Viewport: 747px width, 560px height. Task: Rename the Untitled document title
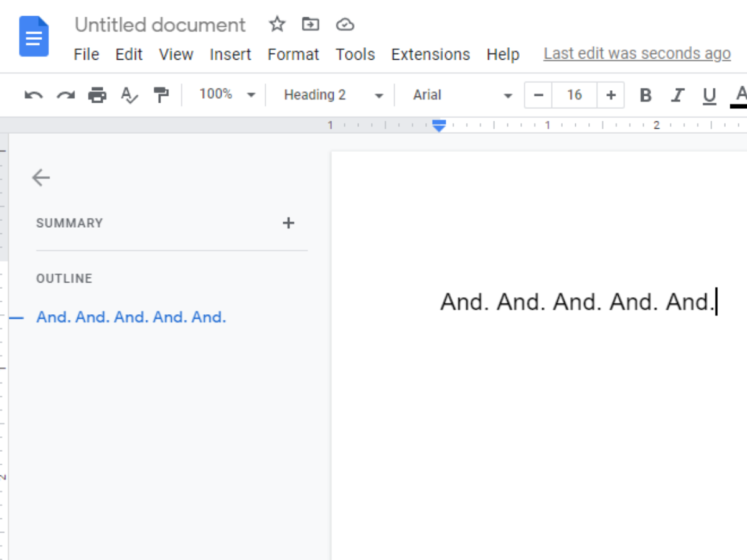point(159,25)
